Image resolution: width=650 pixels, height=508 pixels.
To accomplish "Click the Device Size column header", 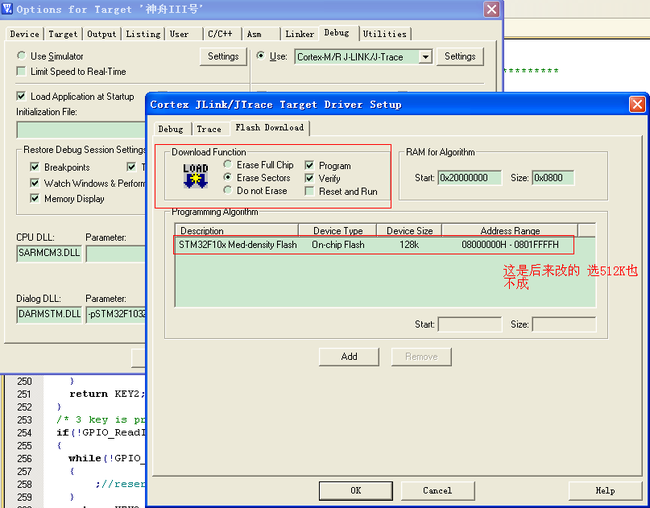I will [409, 231].
